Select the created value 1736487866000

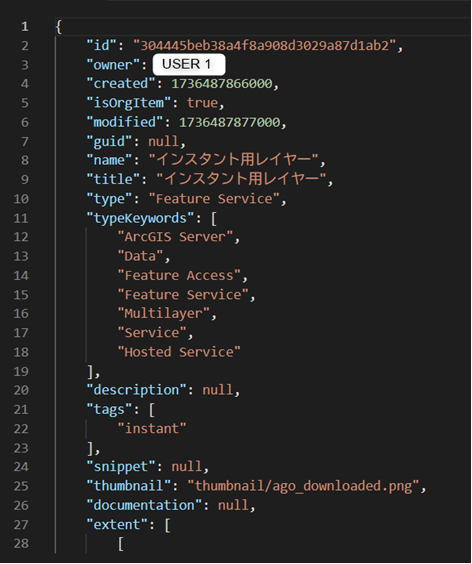(222, 84)
